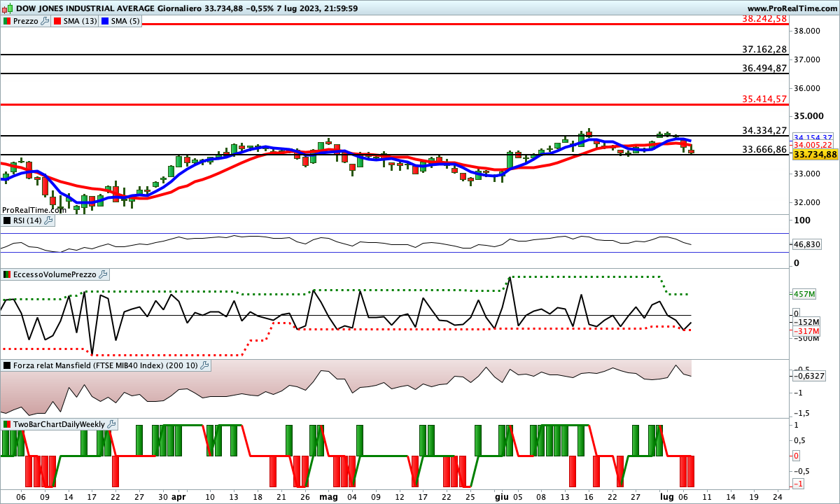Click the 'lug' month label on time axis
This screenshot has height=504, width=840.
[666, 496]
